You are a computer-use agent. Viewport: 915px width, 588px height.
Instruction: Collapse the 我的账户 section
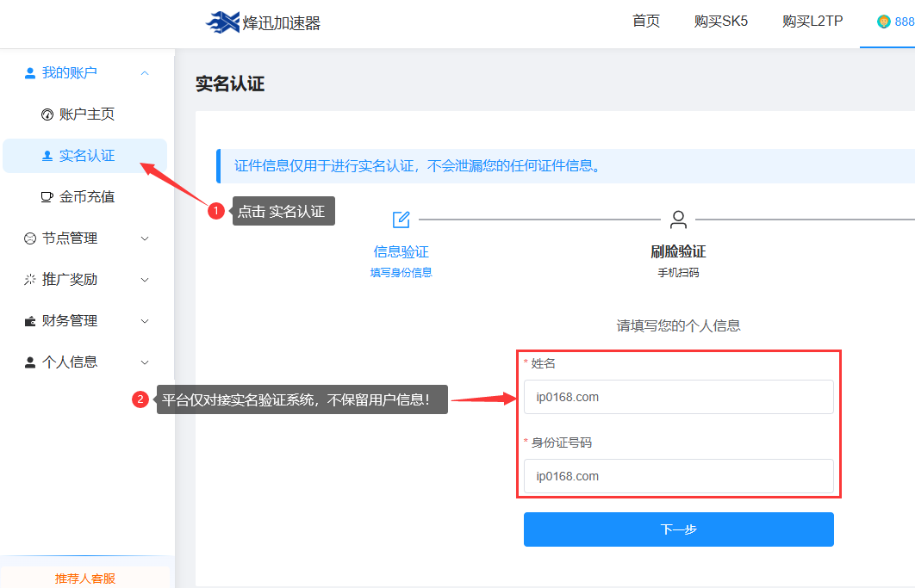[x=144, y=73]
